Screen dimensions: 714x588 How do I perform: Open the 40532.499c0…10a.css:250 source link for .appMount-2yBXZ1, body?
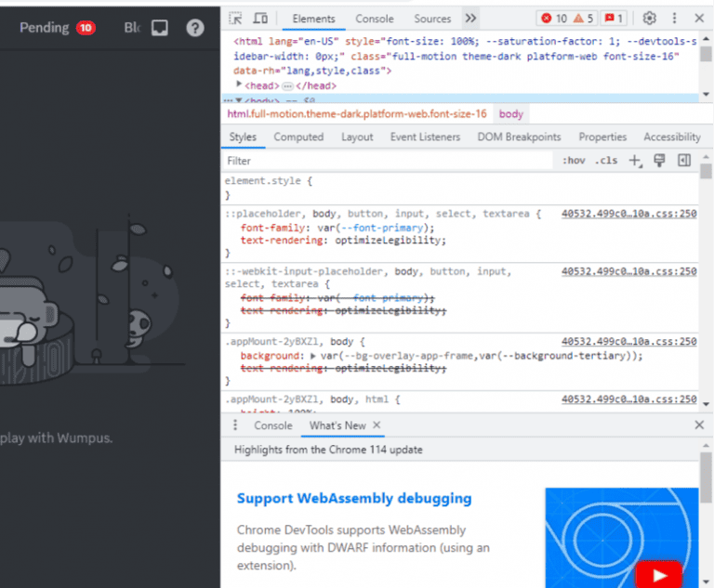coord(628,341)
